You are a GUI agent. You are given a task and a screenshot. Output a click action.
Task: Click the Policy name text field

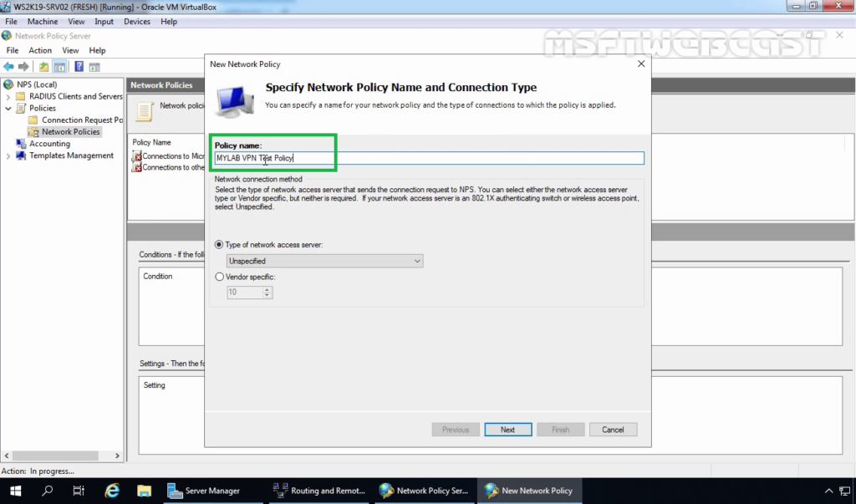click(429, 158)
